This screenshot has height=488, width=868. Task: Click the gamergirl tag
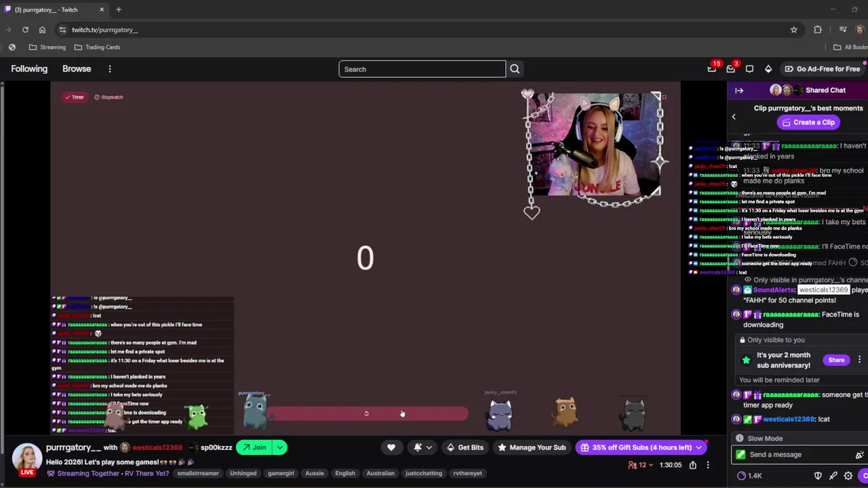pos(281,473)
